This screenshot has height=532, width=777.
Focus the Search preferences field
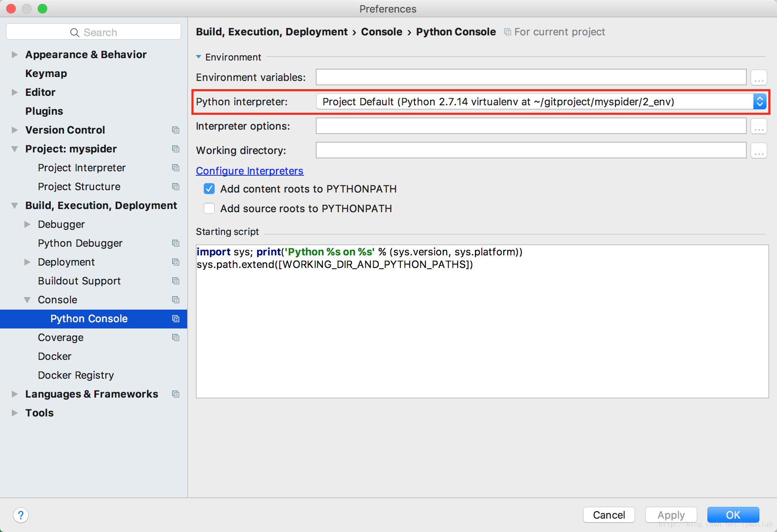tap(94, 32)
